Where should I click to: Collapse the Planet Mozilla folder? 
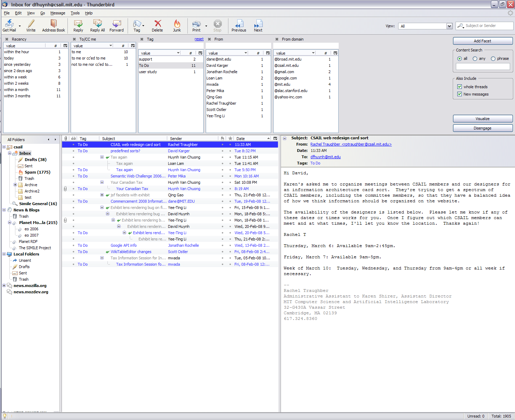coord(10,223)
